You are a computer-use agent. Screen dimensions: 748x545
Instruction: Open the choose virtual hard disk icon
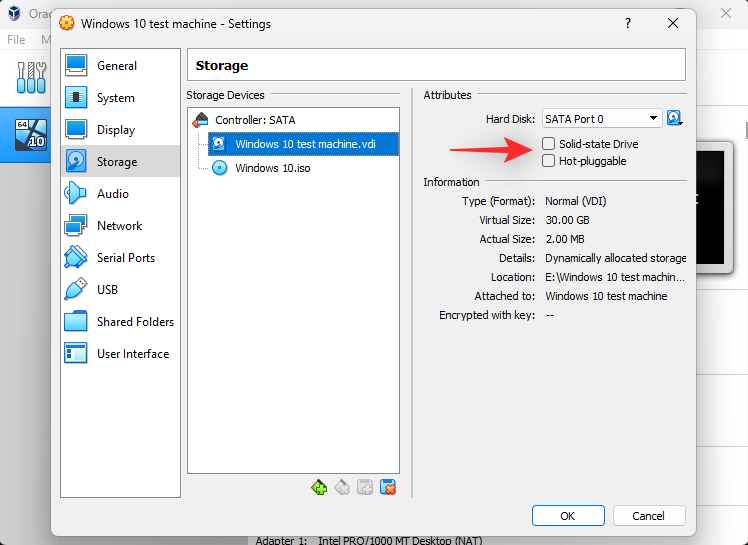(675, 118)
